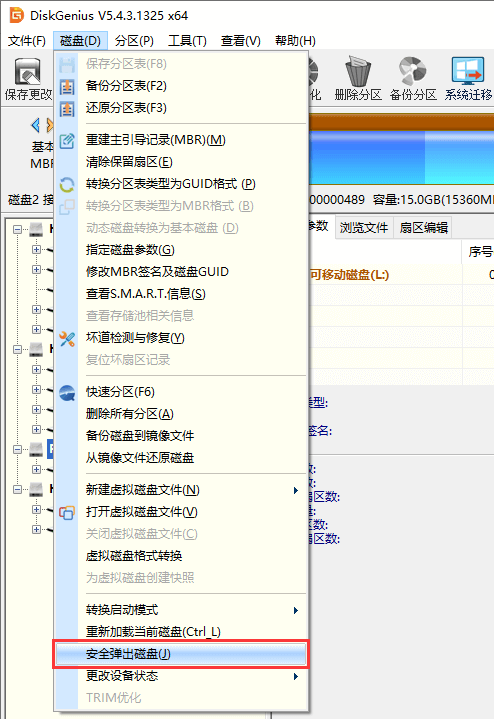The image size is (494, 719).
Task: Collapse the first disk tree node
Action: pos(17,229)
